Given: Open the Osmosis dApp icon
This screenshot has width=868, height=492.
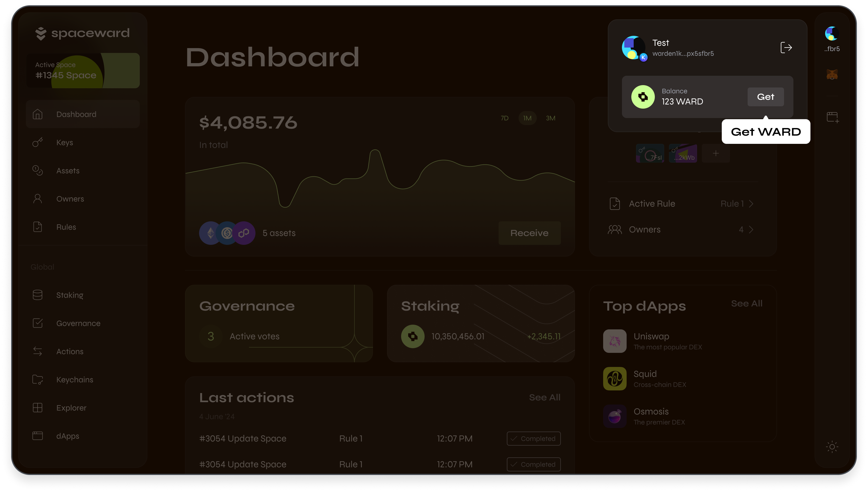Looking at the screenshot, I should tap(615, 416).
